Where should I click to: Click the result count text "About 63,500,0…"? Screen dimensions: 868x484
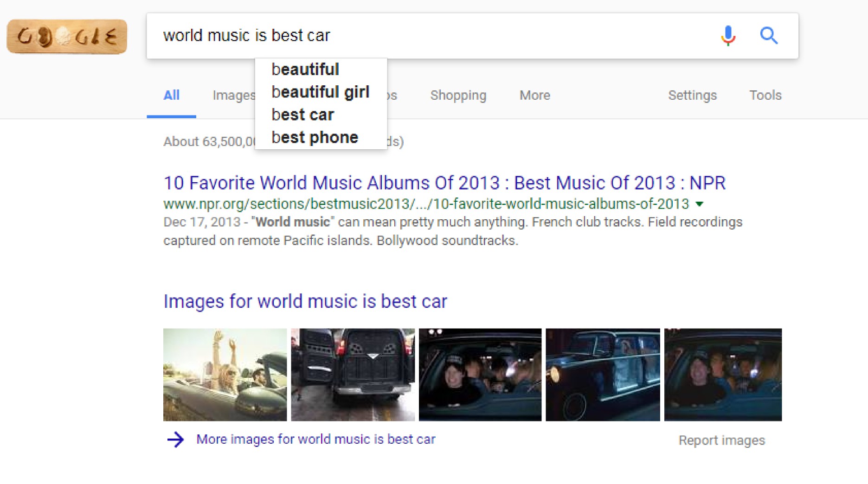pos(209,141)
